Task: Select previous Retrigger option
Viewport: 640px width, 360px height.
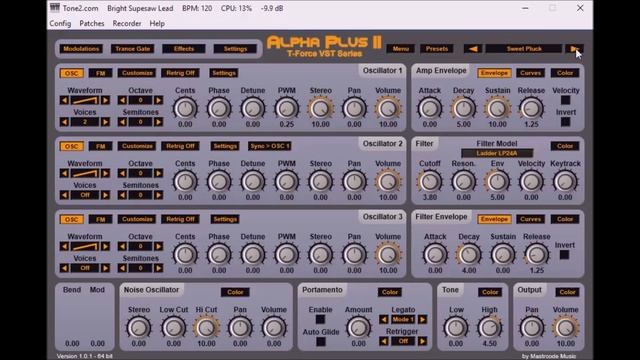Action: (x=383, y=341)
